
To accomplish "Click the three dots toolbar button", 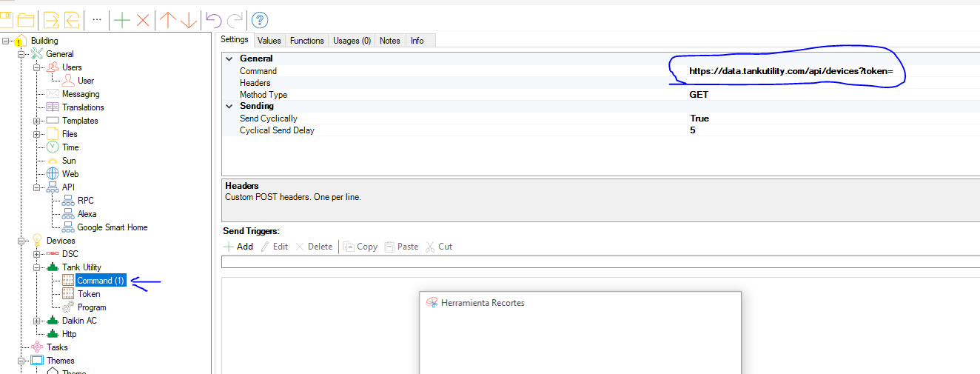I will tap(96, 19).
